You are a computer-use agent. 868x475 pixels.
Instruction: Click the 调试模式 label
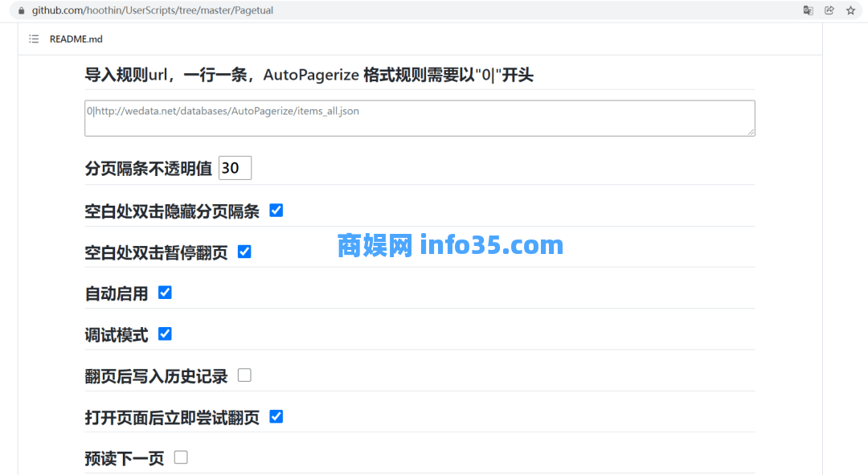(117, 335)
